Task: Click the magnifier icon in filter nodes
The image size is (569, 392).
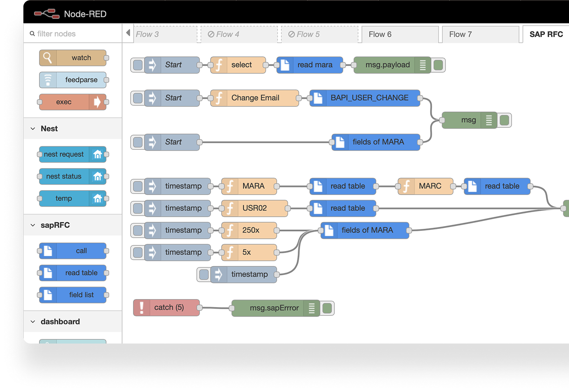Action: pos(32,34)
